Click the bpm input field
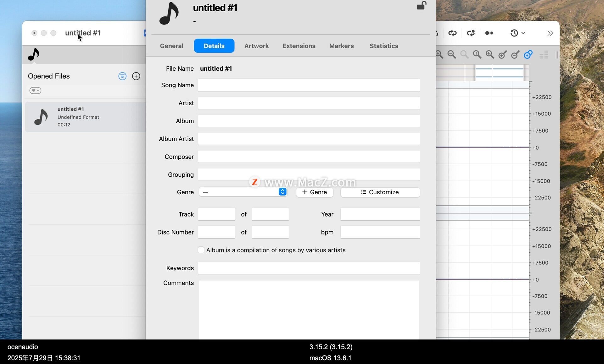604x364 pixels. pyautogui.click(x=380, y=232)
